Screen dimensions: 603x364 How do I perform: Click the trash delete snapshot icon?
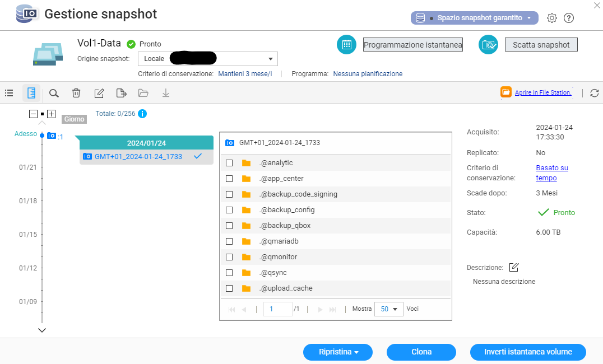pyautogui.click(x=76, y=93)
